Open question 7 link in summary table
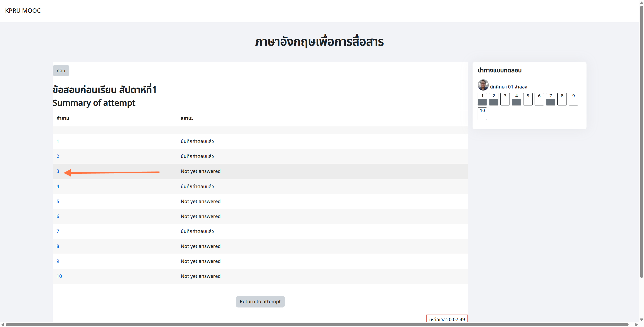This screenshot has height=327, width=644. [58, 231]
